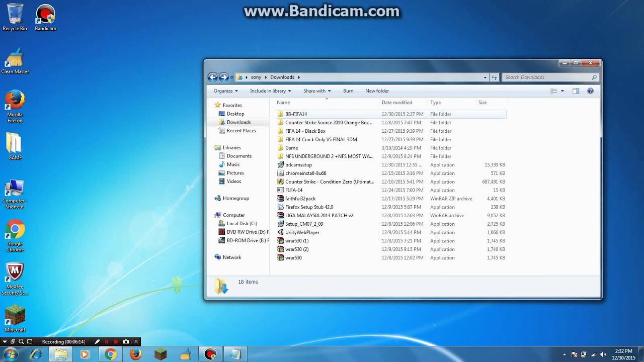644x362 pixels.
Task: Open the address bar history dropdown arrow
Action: (485, 77)
